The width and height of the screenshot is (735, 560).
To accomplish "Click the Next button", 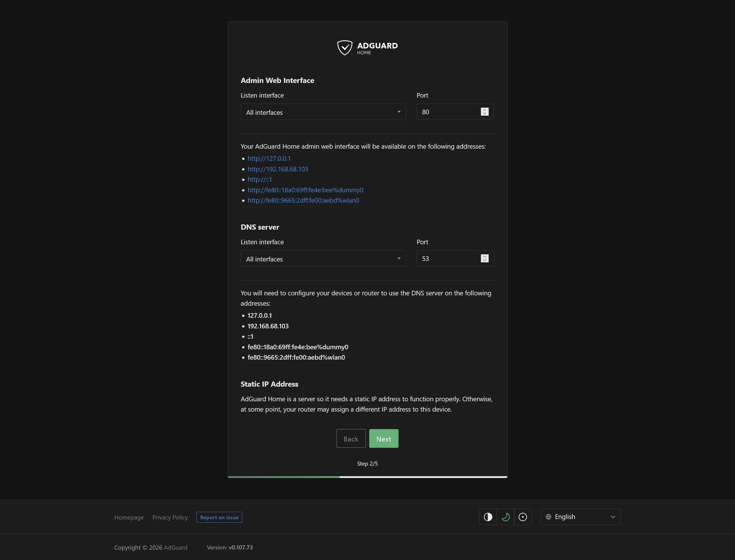I will pos(384,438).
